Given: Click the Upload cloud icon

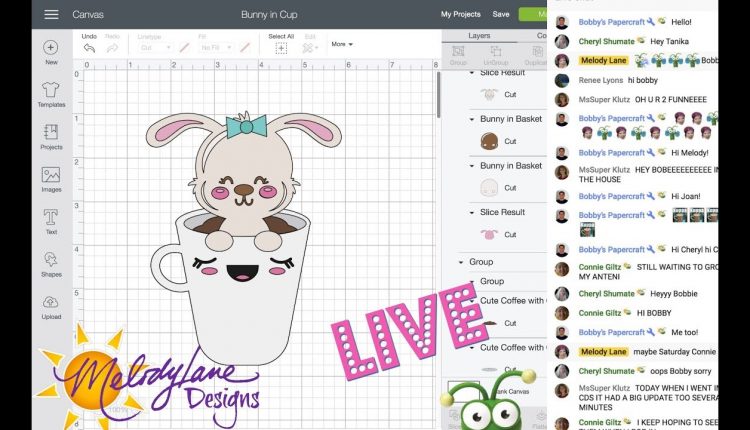Looking at the screenshot, I should 51,302.
